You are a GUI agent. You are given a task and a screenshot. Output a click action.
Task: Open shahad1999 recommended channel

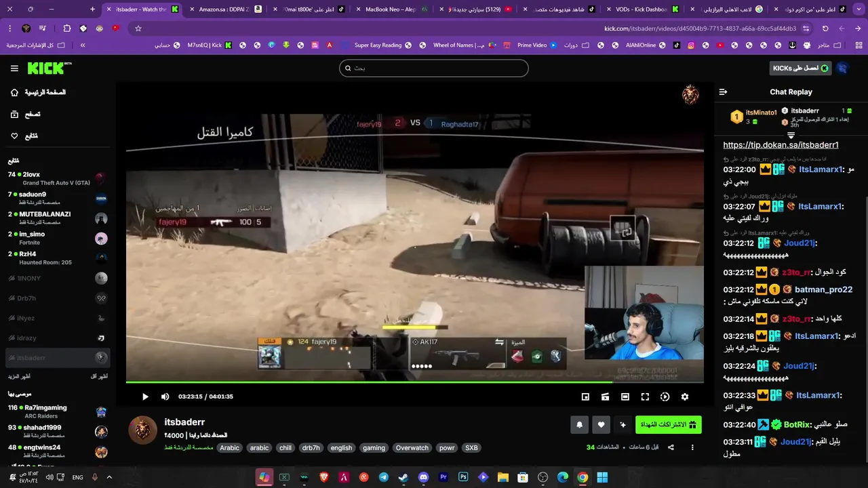point(58,432)
